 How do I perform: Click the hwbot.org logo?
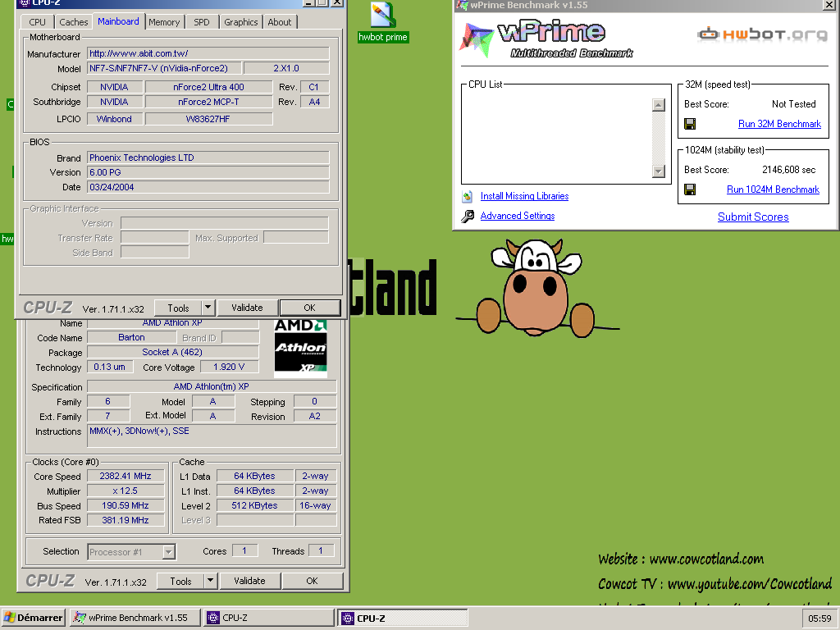[x=762, y=34]
